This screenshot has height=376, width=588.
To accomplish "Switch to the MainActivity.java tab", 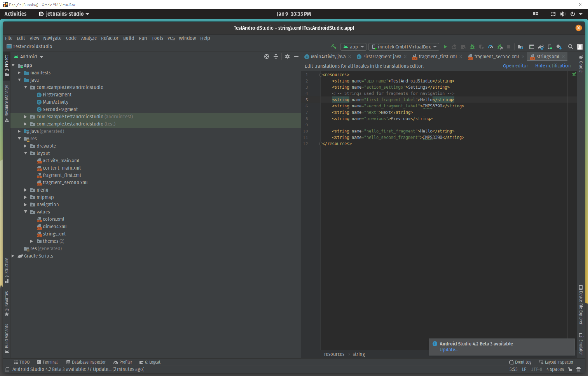I will coord(328,57).
